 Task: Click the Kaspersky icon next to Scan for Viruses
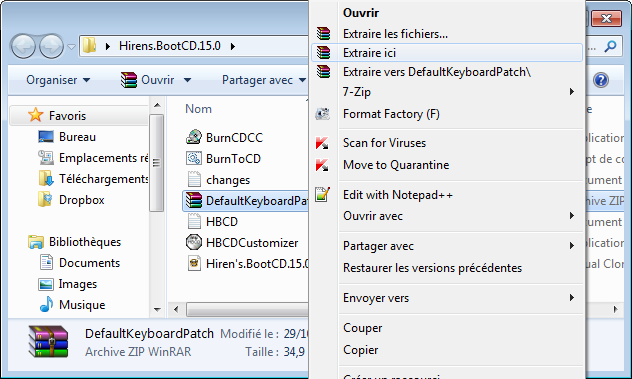click(x=322, y=143)
